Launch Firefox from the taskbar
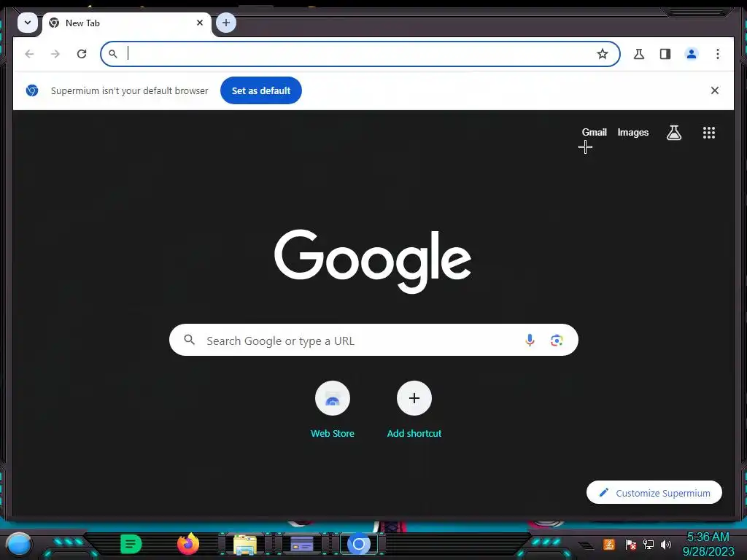 [188, 544]
